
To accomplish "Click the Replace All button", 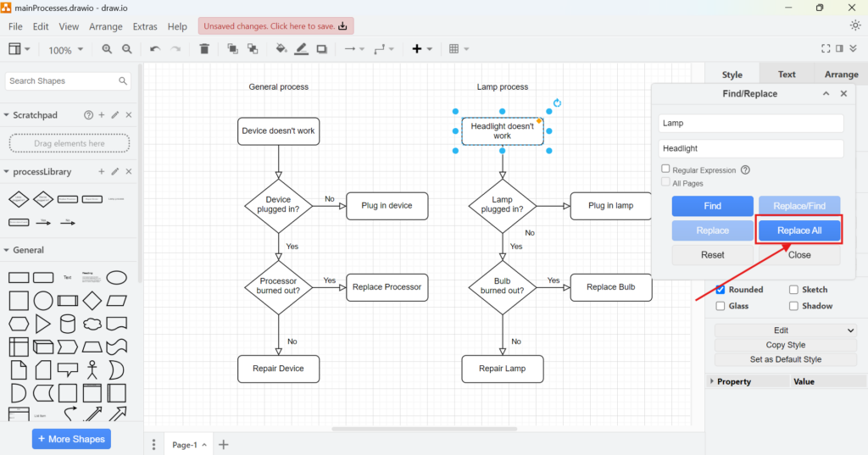I will [x=798, y=230].
